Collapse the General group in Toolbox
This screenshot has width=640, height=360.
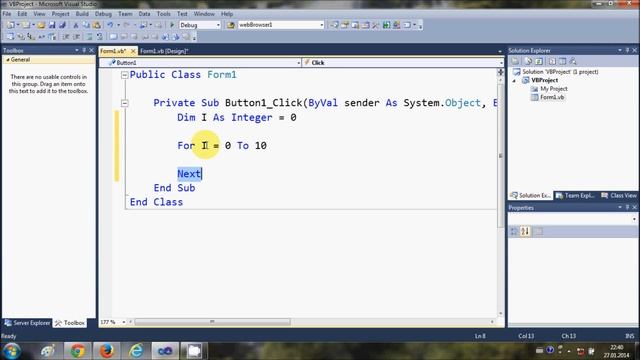8,60
